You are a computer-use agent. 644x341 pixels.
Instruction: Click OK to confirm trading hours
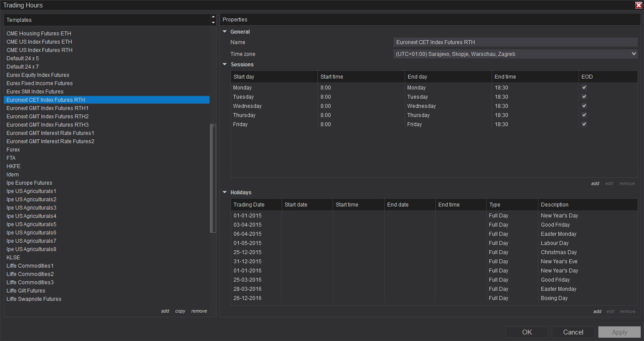[527, 332]
